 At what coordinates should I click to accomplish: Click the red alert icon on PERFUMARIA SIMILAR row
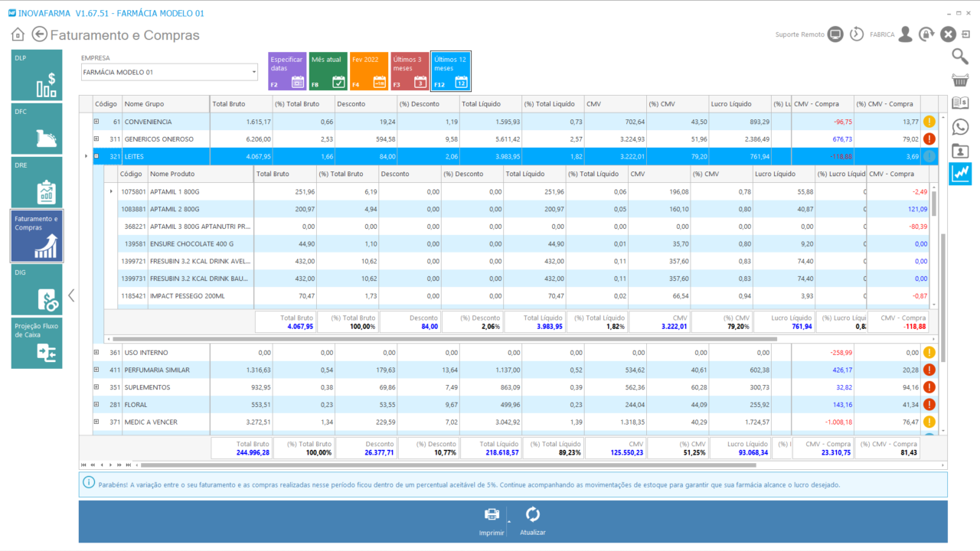[x=929, y=370]
